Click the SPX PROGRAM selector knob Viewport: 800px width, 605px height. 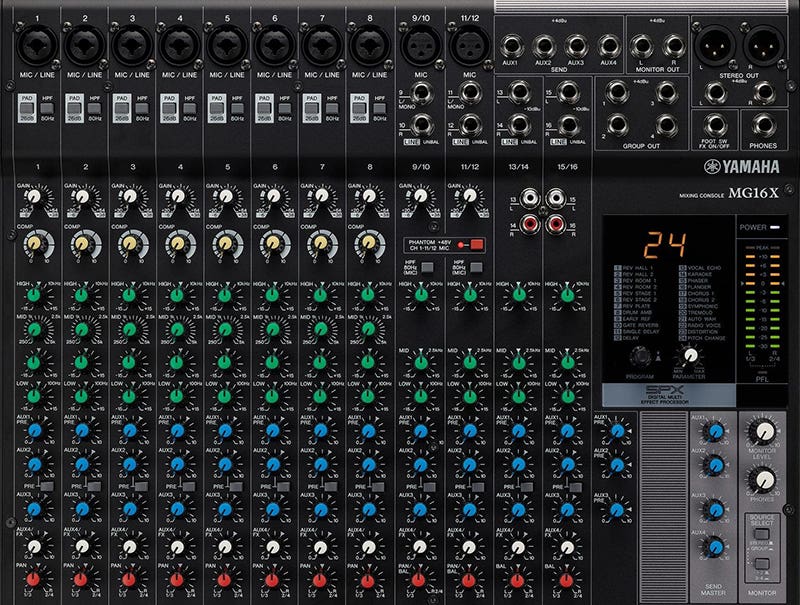[x=640, y=357]
